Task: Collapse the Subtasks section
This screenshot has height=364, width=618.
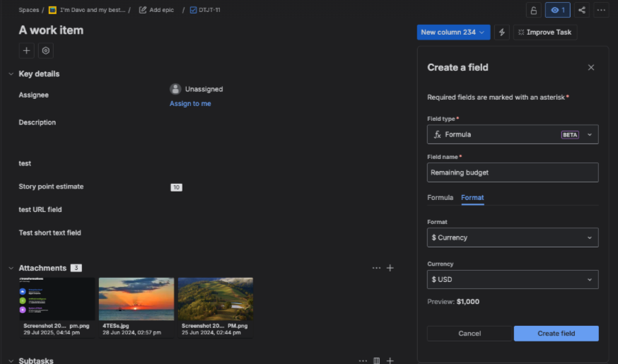Action: [x=11, y=360]
